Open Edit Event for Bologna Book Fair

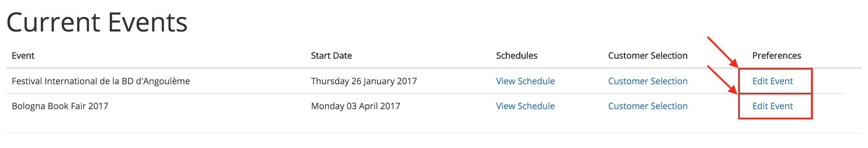772,106
